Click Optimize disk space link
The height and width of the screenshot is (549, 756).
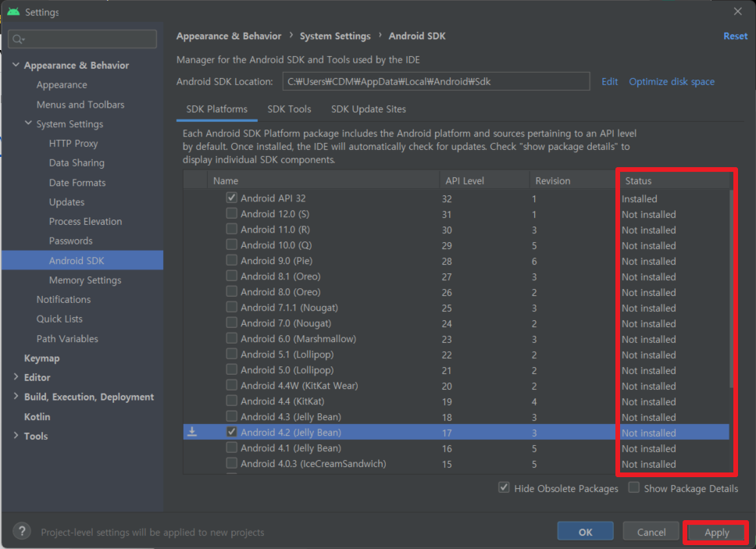[x=672, y=81]
